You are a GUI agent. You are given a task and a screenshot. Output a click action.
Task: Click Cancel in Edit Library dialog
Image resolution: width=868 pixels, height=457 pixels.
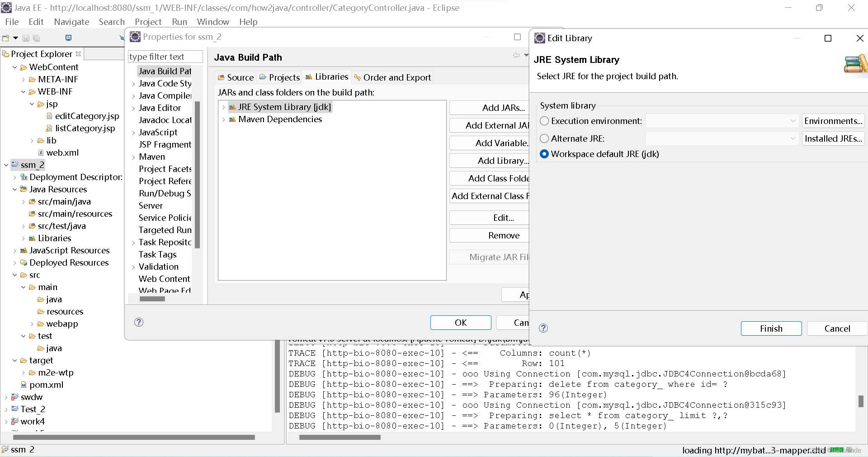(837, 328)
